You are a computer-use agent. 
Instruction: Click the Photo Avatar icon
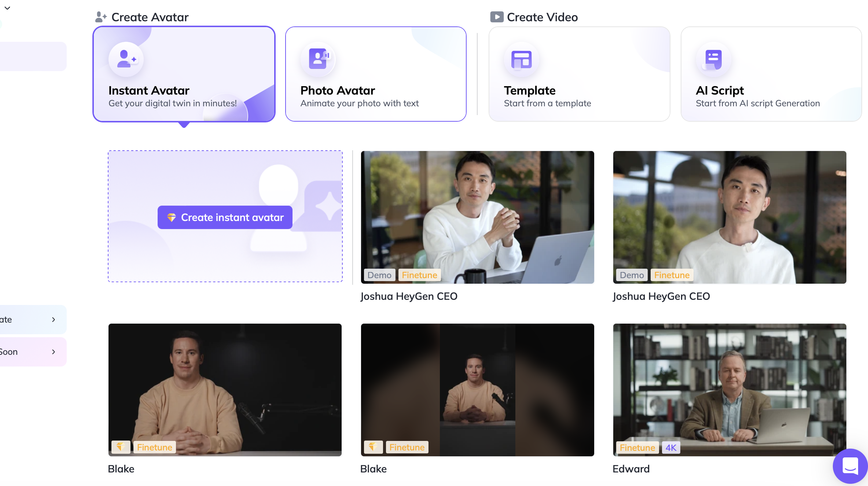pyautogui.click(x=318, y=59)
